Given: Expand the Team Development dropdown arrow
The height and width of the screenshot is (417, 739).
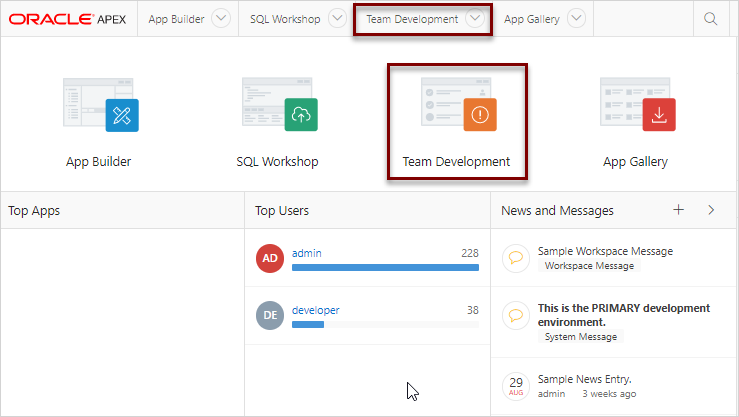Looking at the screenshot, I should [475, 19].
